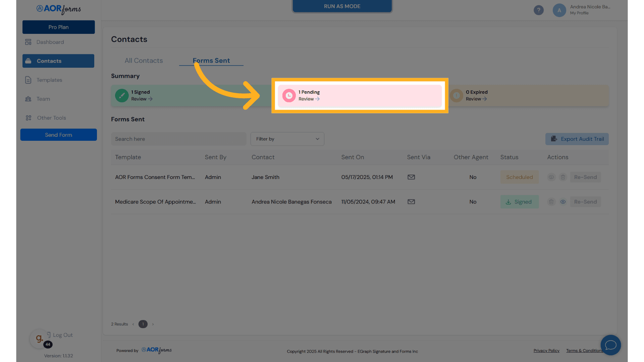
Task: Click the Sent On column header
Action: pyautogui.click(x=353, y=157)
